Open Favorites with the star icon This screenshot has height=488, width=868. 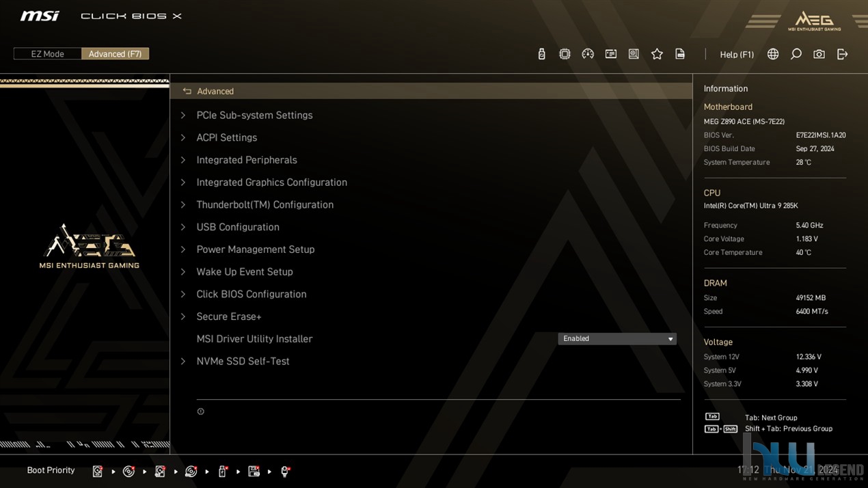(x=657, y=54)
